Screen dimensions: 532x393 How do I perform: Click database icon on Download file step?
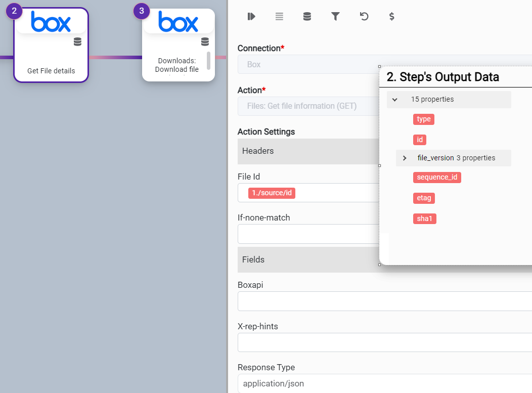click(205, 42)
